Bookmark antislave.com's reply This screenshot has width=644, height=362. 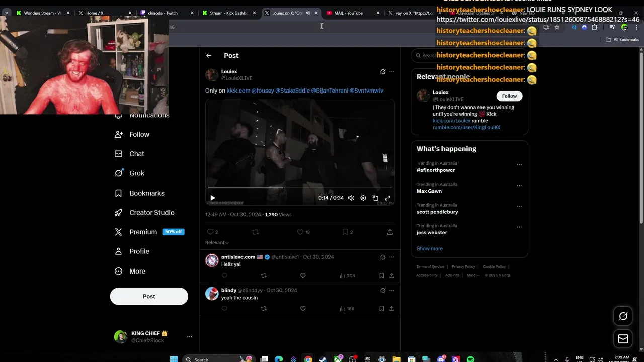381,276
